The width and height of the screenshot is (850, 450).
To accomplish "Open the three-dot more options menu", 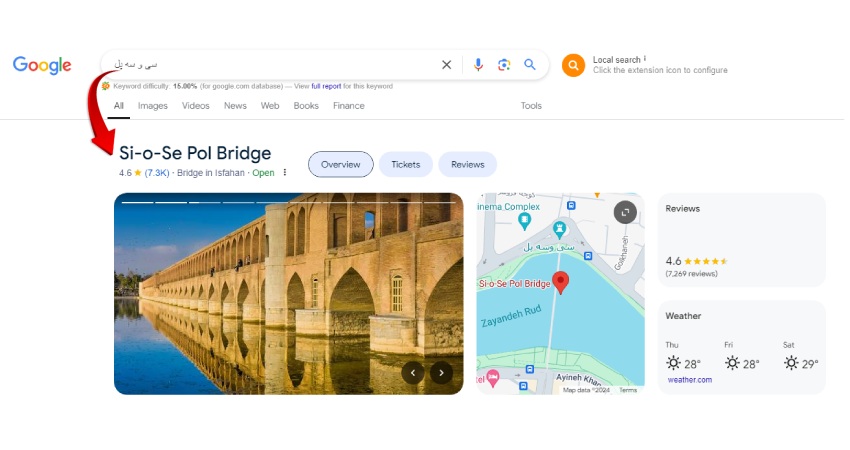I will [285, 172].
